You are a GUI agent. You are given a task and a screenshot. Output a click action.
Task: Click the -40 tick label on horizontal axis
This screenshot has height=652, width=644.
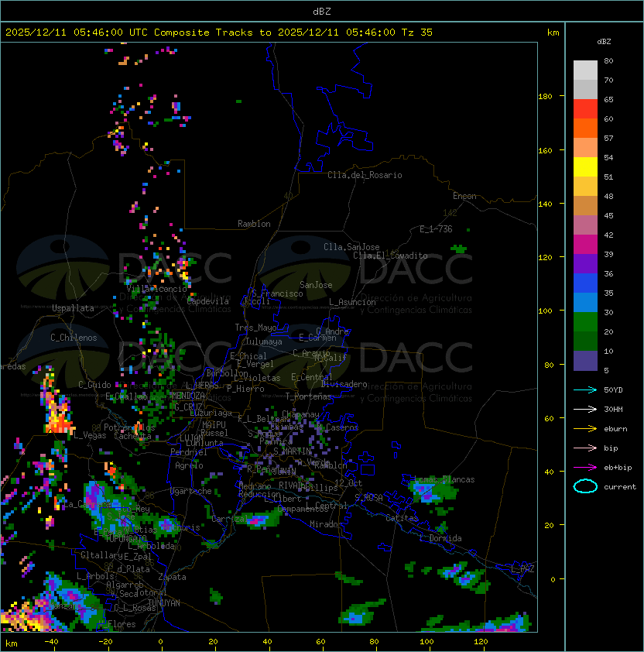[52, 642]
